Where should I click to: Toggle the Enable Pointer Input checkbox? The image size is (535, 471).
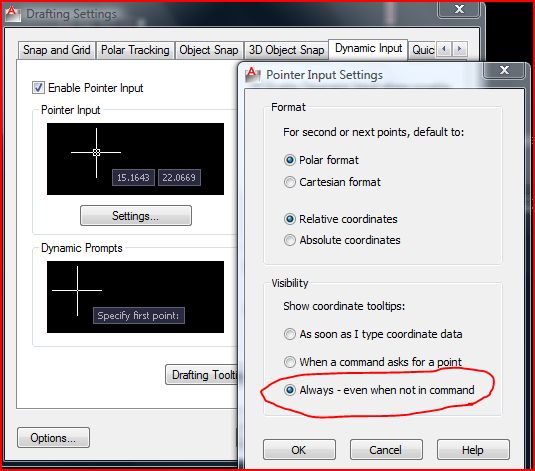[x=38, y=88]
